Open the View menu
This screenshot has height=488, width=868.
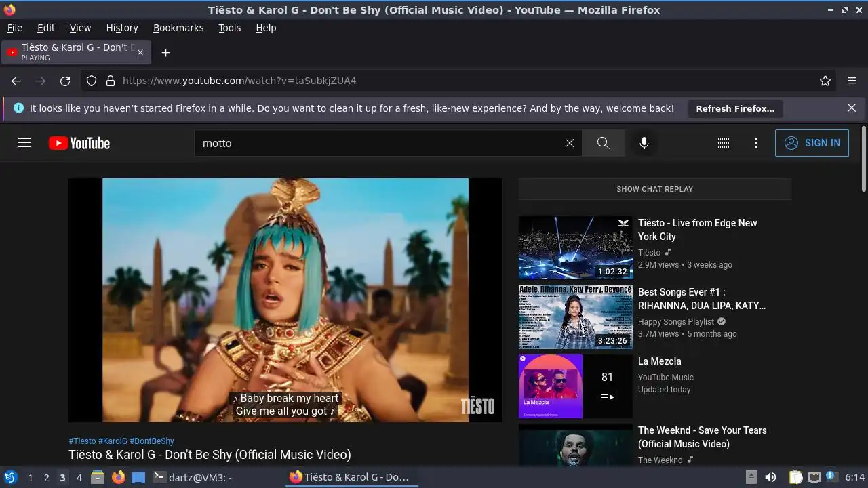(80, 28)
